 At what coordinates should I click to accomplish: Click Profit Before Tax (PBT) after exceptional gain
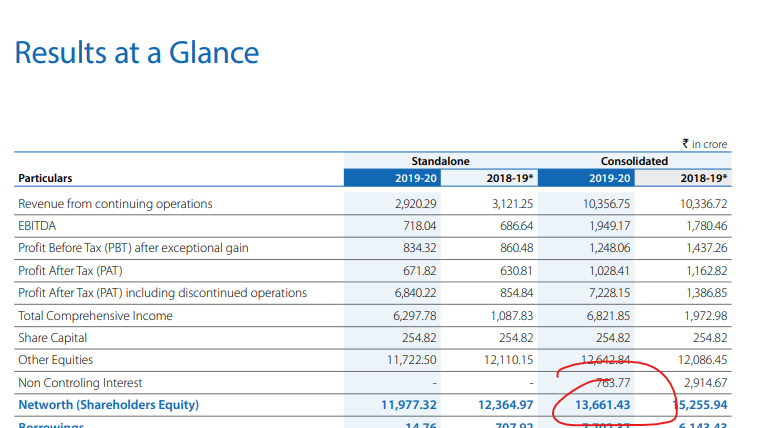point(133,248)
